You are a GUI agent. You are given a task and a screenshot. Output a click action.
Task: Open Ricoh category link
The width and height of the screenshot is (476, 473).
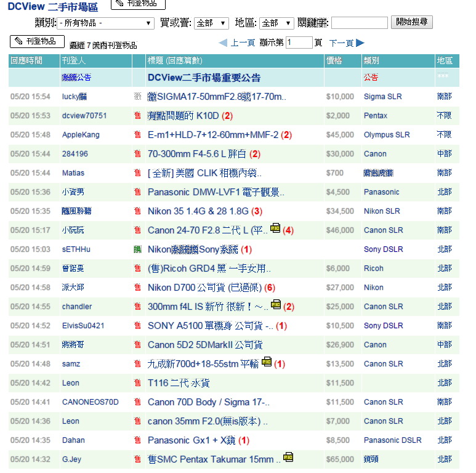tap(374, 269)
